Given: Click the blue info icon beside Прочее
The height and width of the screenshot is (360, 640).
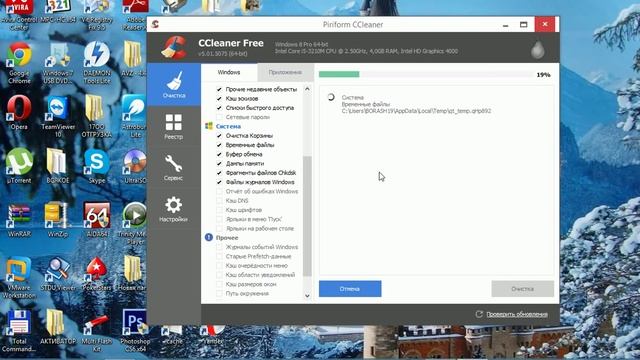Looking at the screenshot, I should 209,237.
